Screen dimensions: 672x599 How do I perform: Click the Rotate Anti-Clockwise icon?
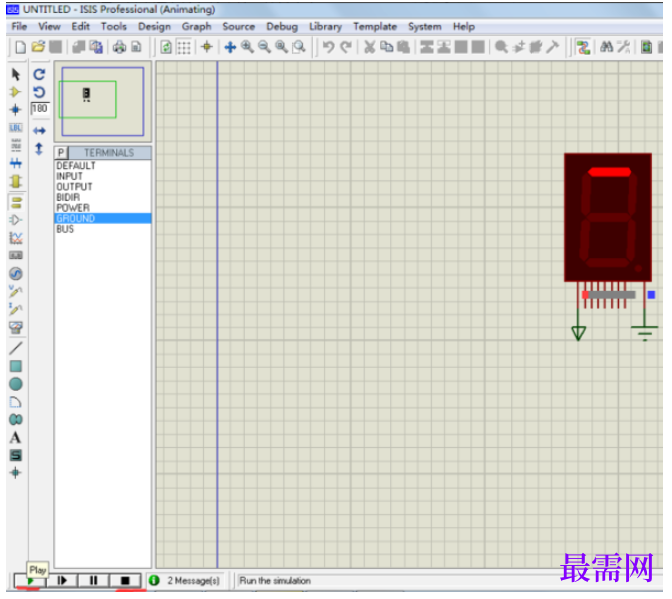coord(39,92)
